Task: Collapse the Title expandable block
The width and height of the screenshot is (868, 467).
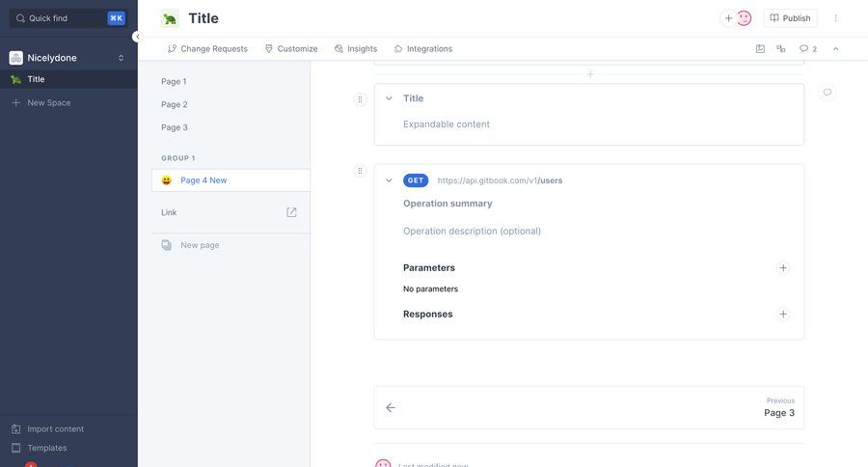Action: point(389,98)
